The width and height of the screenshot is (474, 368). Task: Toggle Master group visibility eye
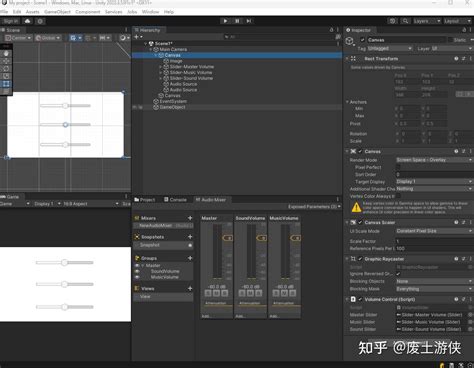coord(137,266)
